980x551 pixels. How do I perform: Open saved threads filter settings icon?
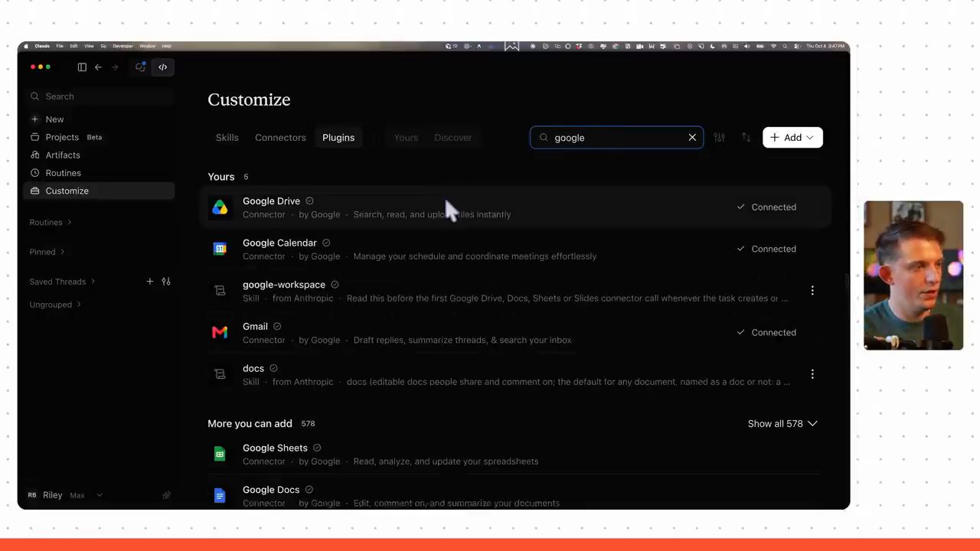pyautogui.click(x=166, y=282)
